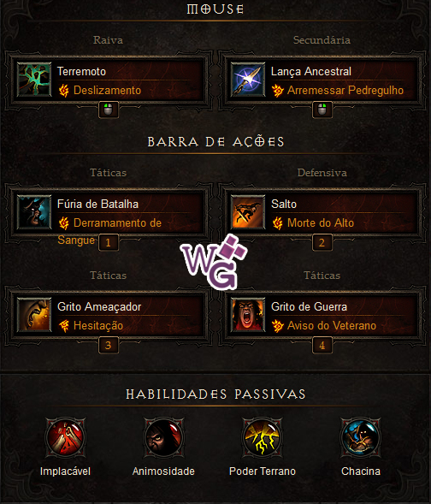The image size is (431, 504).
Task: Click the right mouse button indicator under Lança Ancestral
Action: (x=322, y=110)
